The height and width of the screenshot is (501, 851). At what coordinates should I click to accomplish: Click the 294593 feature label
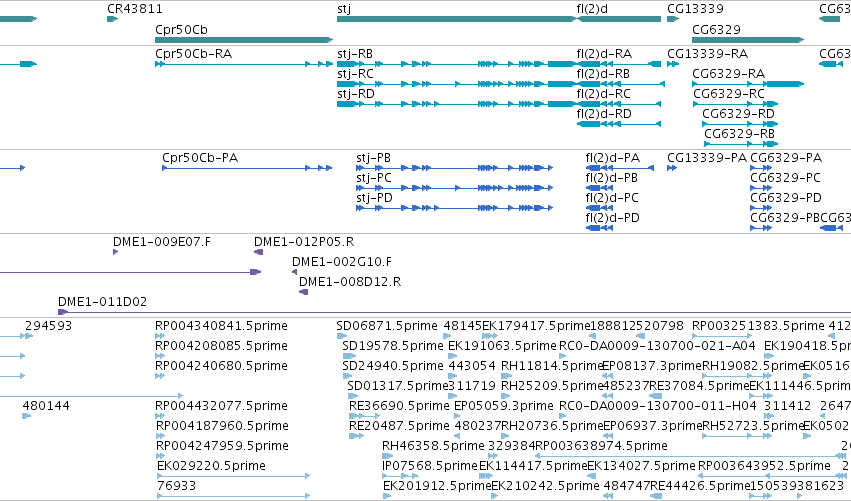point(48,326)
